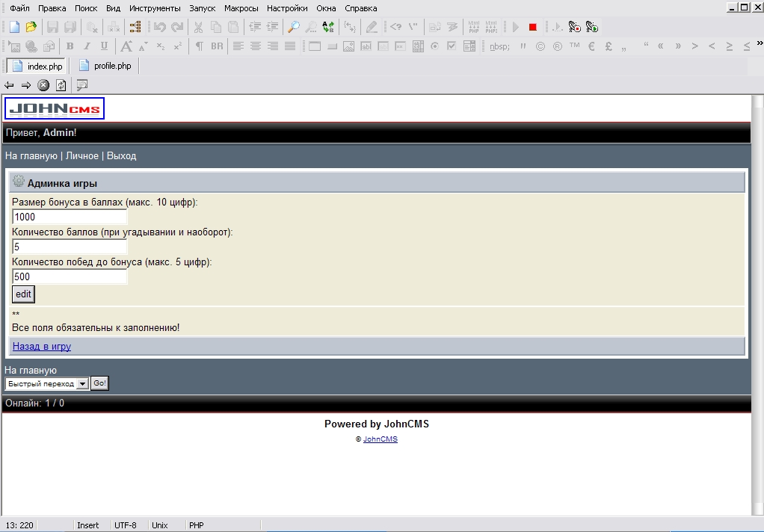The width and height of the screenshot is (764, 532).
Task: Open the Настройки menu
Action: pyautogui.click(x=287, y=8)
